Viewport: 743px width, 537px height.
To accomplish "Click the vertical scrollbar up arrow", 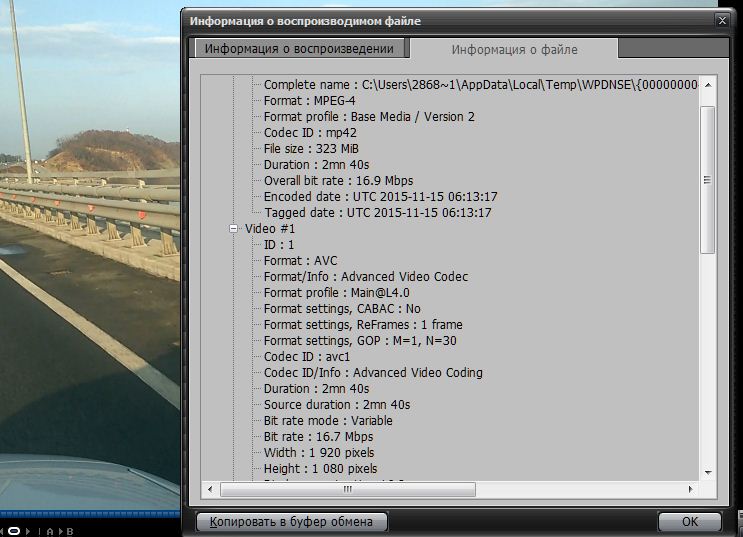I will pos(707,84).
